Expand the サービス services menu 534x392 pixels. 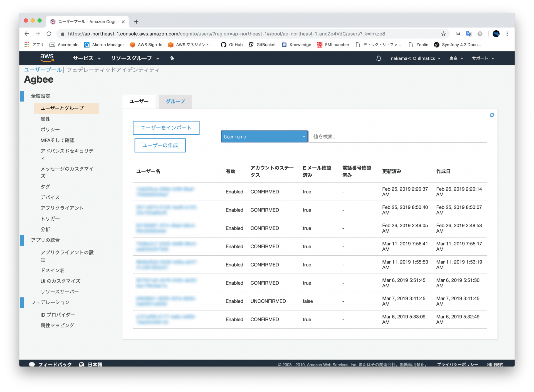click(x=87, y=58)
